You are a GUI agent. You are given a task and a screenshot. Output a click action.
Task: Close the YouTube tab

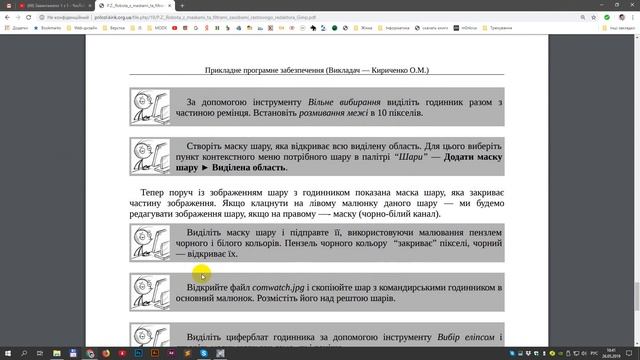[90, 6]
